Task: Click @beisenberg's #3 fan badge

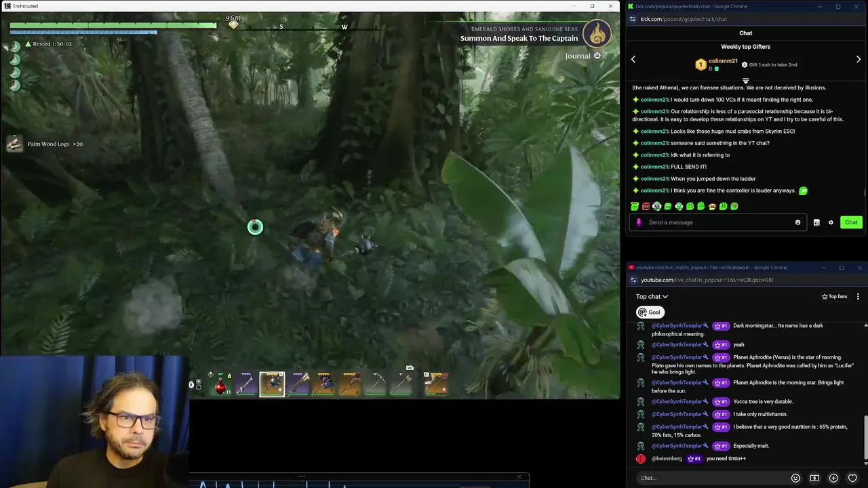Action: [694, 459]
